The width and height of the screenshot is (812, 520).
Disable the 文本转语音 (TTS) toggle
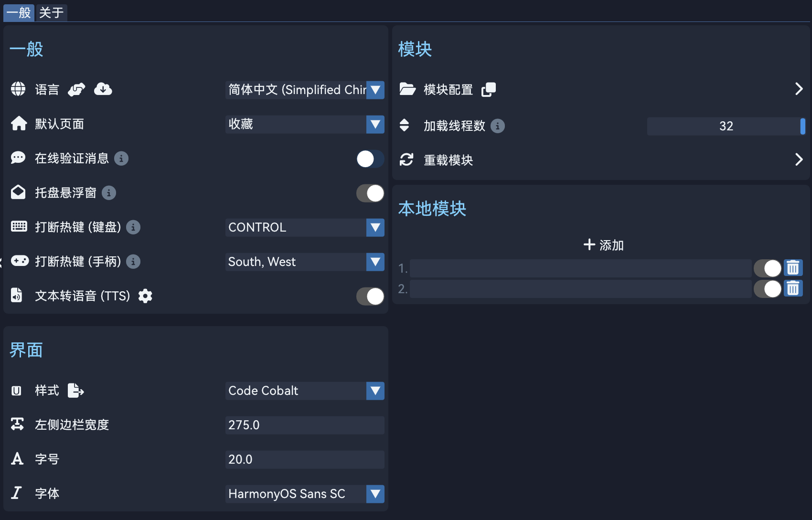[370, 296]
